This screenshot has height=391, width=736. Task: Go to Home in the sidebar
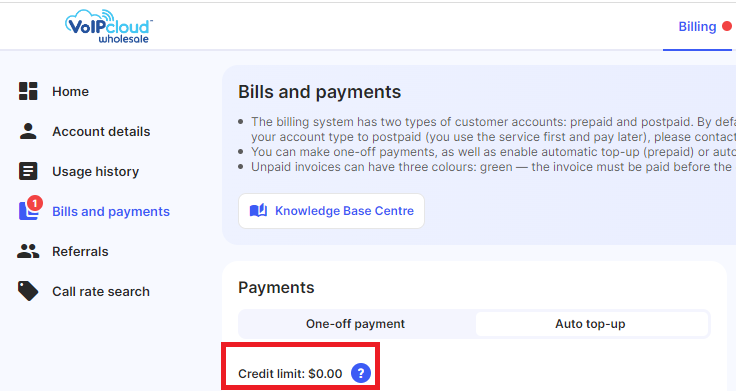point(70,92)
